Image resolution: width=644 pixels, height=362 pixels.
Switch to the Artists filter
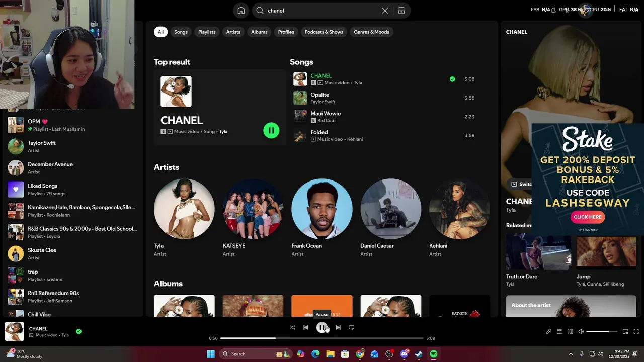click(x=233, y=32)
